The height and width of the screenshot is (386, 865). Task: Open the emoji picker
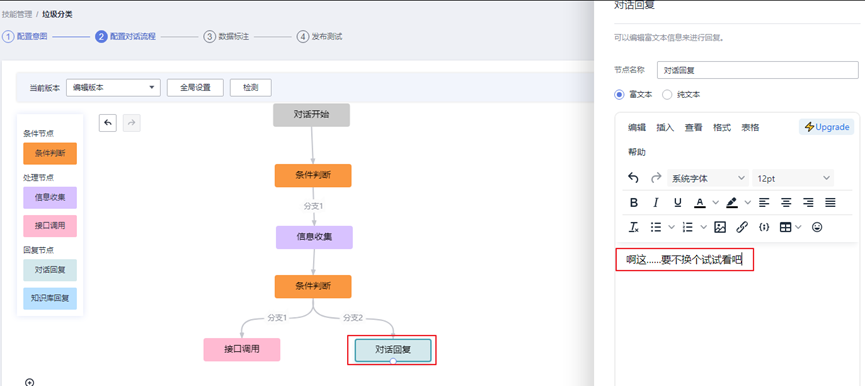point(818,227)
